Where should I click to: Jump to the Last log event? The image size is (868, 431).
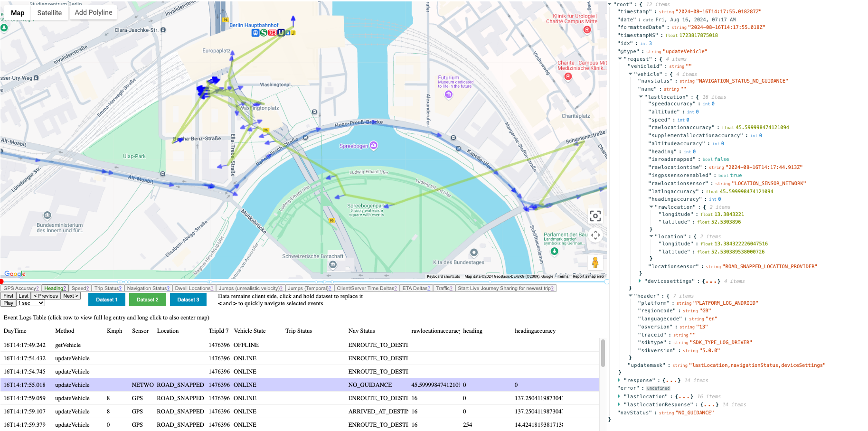(23, 296)
